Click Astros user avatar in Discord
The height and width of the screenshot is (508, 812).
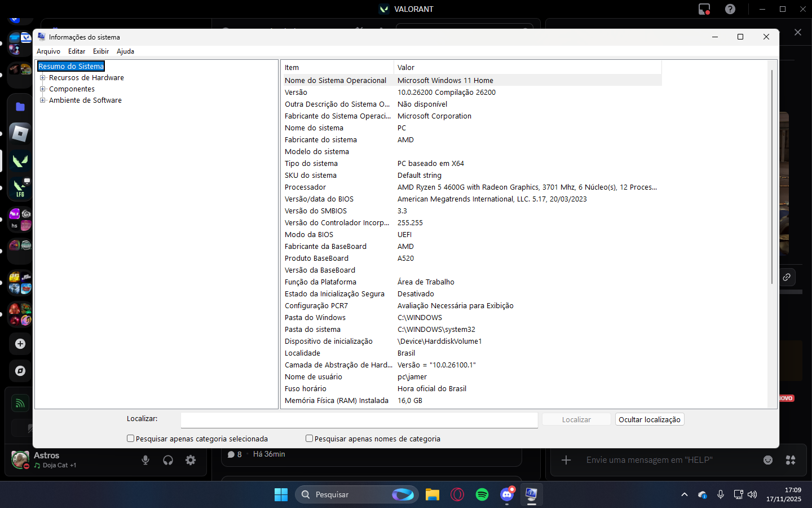point(20,459)
